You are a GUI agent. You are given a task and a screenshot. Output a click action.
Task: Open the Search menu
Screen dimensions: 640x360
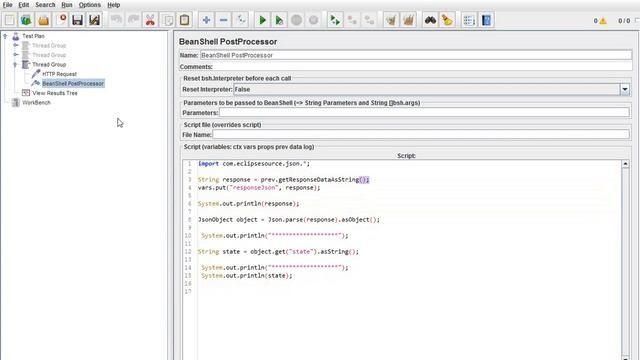pyautogui.click(x=45, y=5)
